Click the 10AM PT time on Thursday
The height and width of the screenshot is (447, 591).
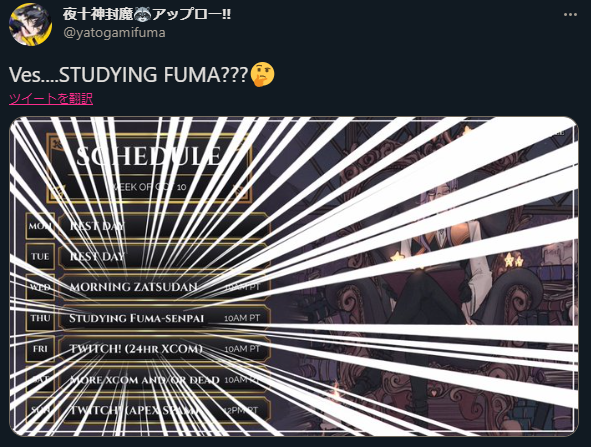tap(242, 318)
